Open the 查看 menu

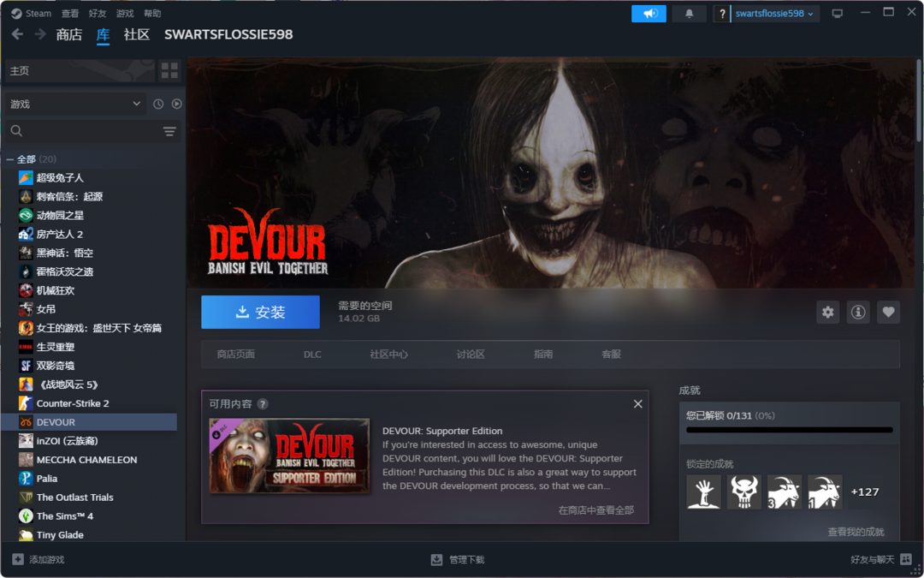(70, 14)
